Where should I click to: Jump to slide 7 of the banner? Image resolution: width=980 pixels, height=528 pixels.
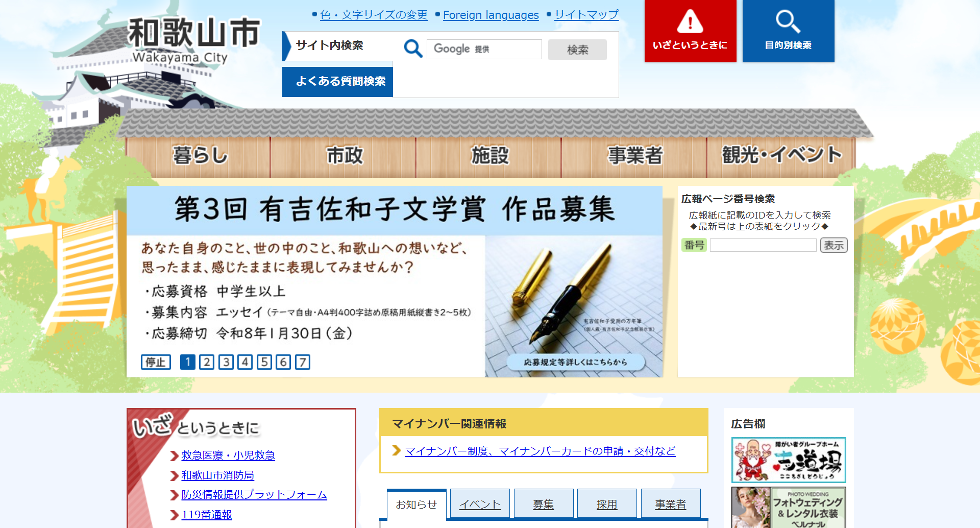(303, 362)
